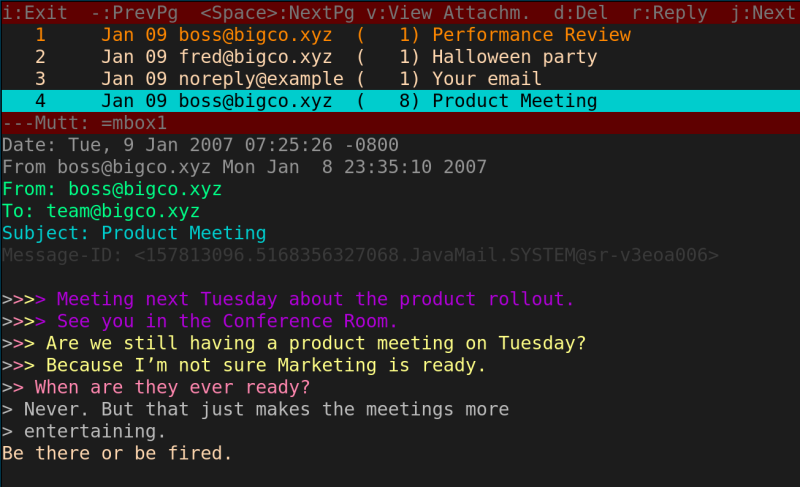Click the quoted line "See you in the Conference Room."
Image resolution: width=800 pixels, height=487 pixels.
coord(227,321)
